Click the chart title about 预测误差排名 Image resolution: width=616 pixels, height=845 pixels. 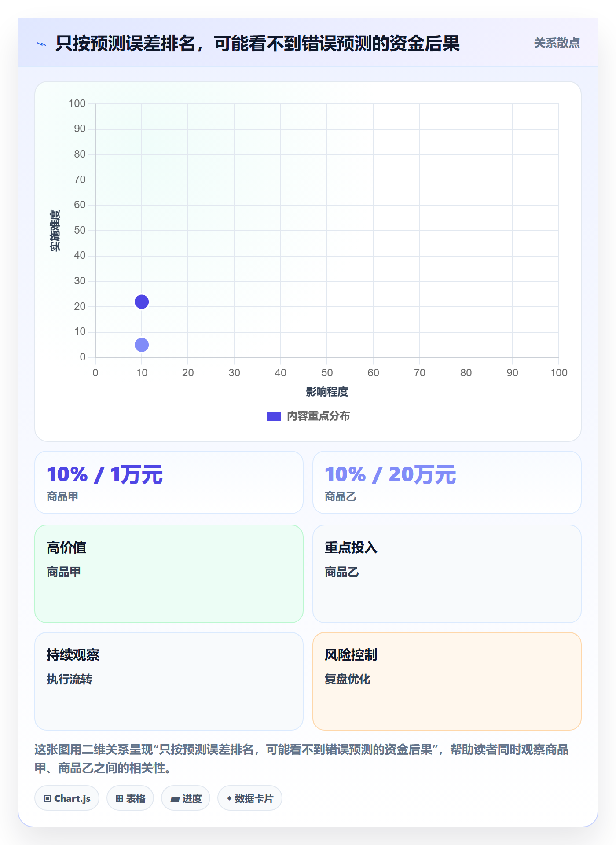click(257, 44)
